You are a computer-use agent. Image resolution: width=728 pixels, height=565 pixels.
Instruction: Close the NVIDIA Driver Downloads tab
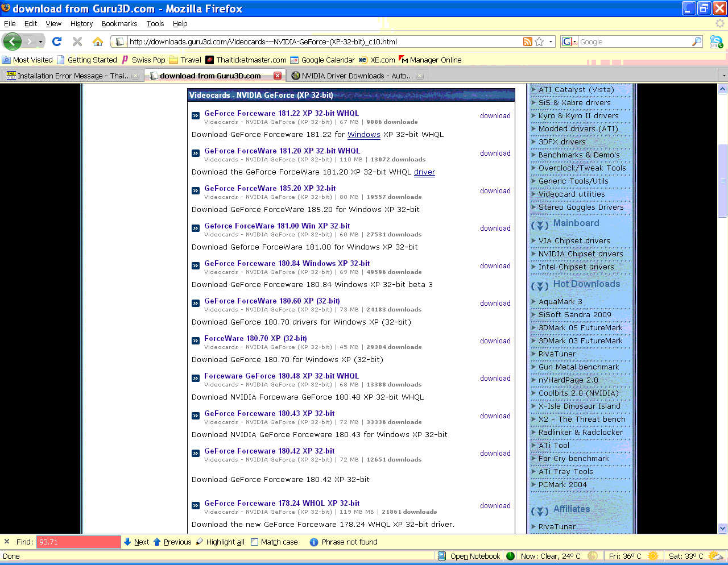coord(420,76)
